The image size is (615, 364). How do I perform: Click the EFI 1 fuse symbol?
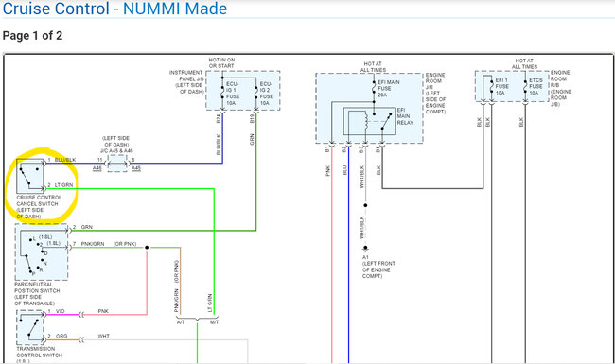tap(491, 87)
